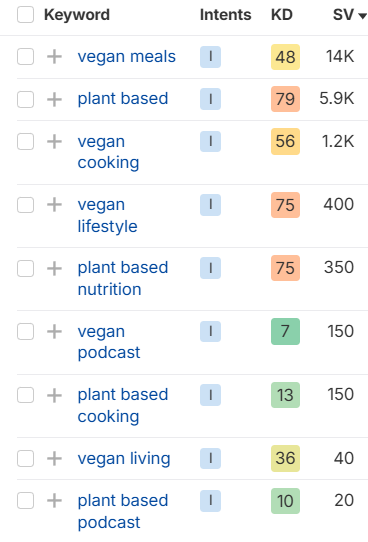
Task: Toggle SV column sort arrow
Action: click(x=362, y=16)
